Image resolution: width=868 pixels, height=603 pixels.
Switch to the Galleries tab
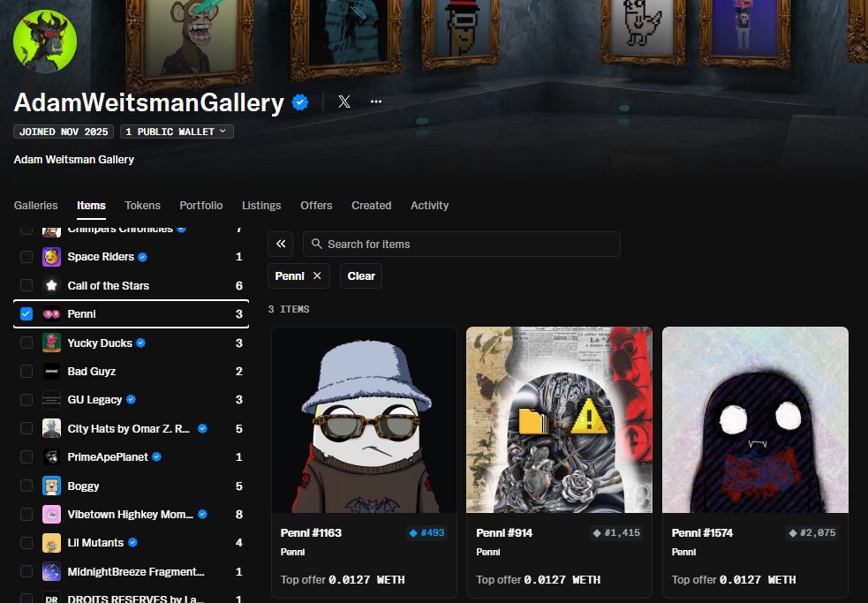tap(36, 206)
